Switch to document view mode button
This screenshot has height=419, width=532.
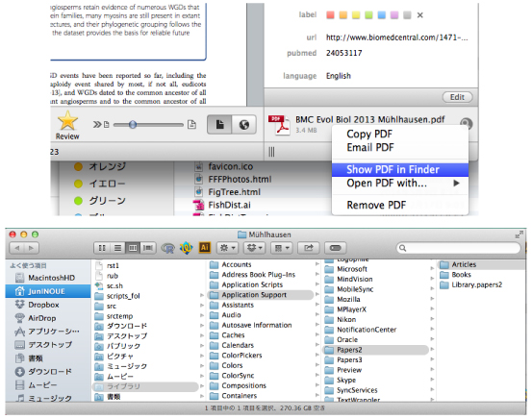coord(219,124)
